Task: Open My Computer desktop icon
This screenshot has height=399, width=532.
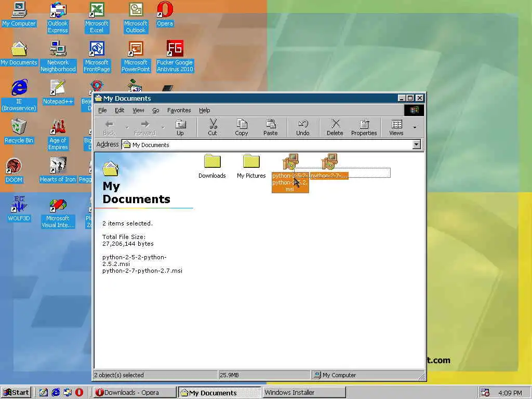Action: pyautogui.click(x=19, y=14)
